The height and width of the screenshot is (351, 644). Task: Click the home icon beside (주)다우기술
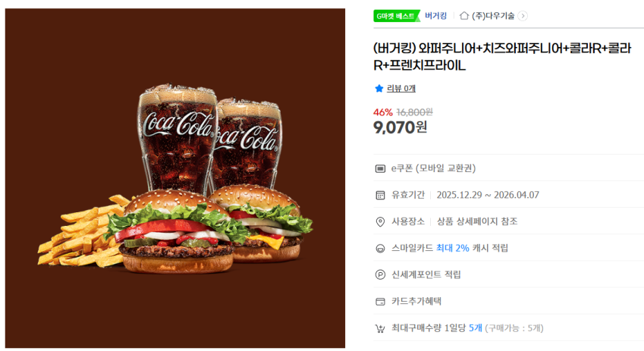(464, 16)
